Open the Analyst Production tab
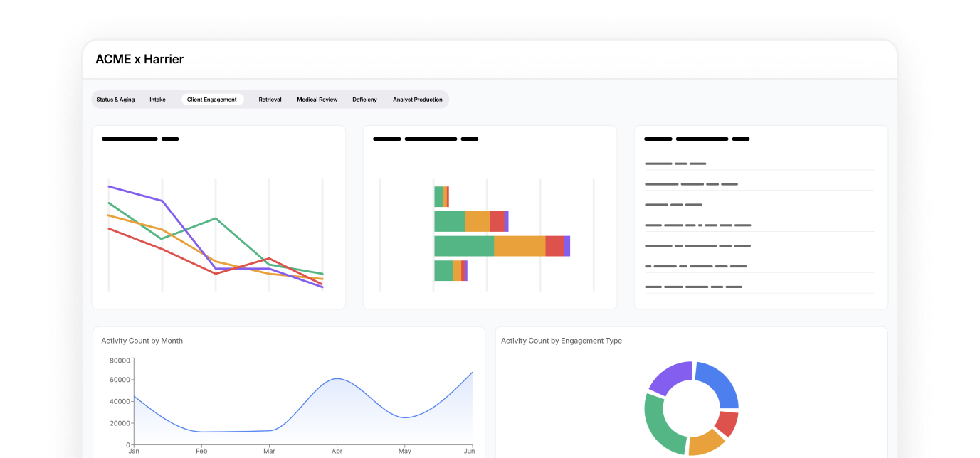Screen dimensions: 980x458 click(x=418, y=100)
